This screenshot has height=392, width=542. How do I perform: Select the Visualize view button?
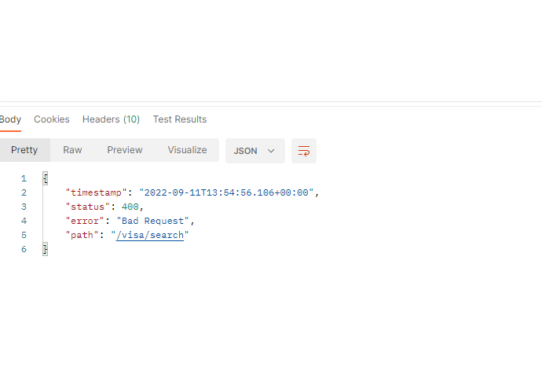point(188,150)
